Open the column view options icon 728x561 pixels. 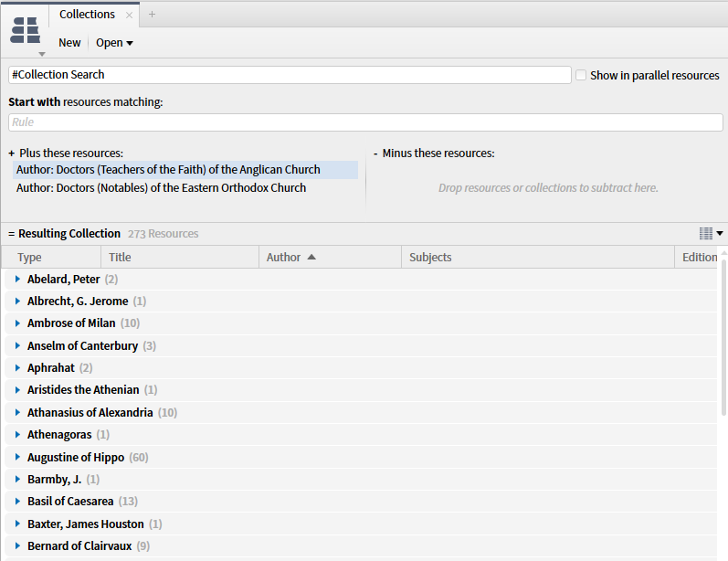(x=711, y=234)
